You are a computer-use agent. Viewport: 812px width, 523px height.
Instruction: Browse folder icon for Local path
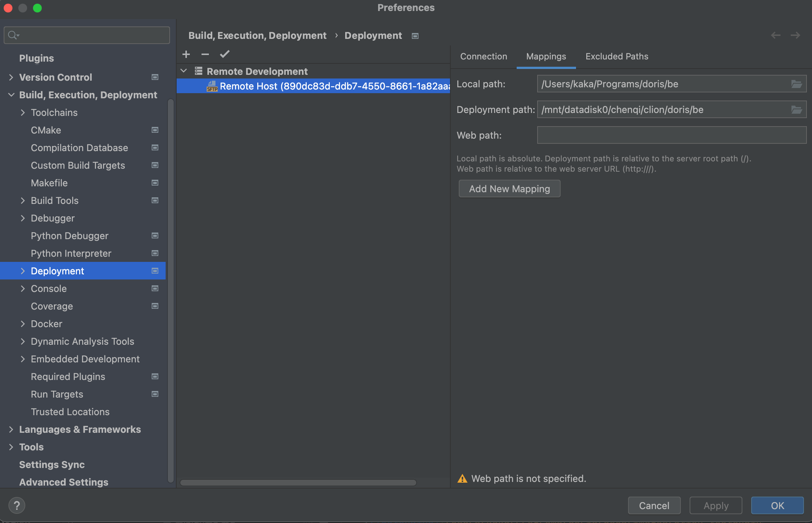point(796,84)
